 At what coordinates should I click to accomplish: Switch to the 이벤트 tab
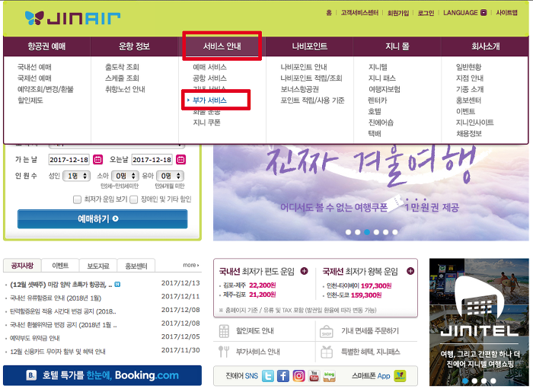tap(60, 266)
